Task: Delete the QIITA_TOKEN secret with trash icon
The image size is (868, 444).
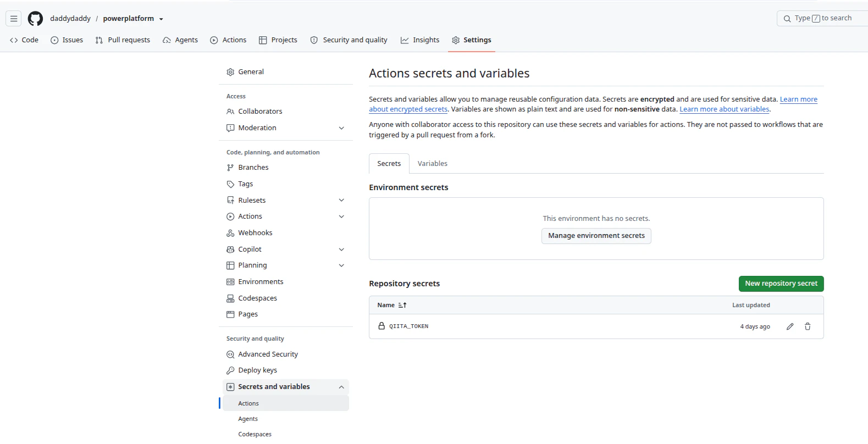Action: pyautogui.click(x=808, y=326)
